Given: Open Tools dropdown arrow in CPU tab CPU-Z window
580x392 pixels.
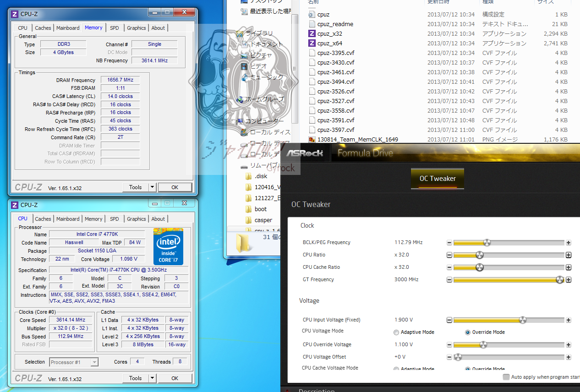Looking at the screenshot, I should [153, 378].
